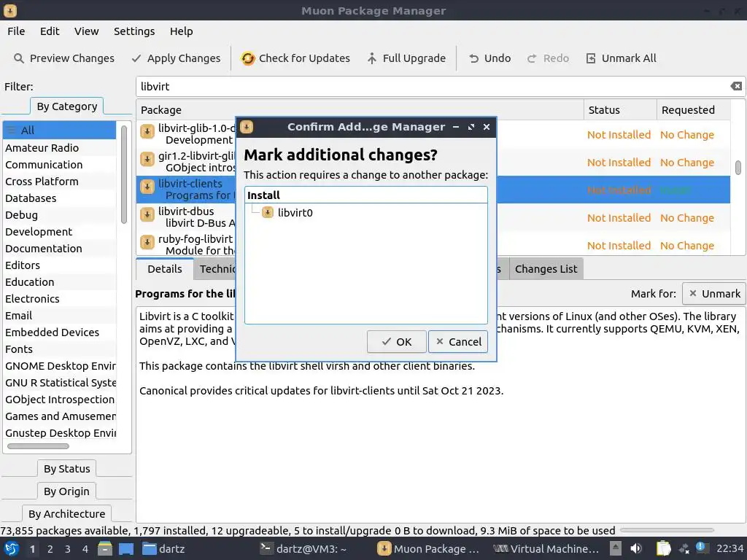Click the gir1.2-libvirt-glib package icon
This screenshot has width=747, height=560.
(x=147, y=158)
